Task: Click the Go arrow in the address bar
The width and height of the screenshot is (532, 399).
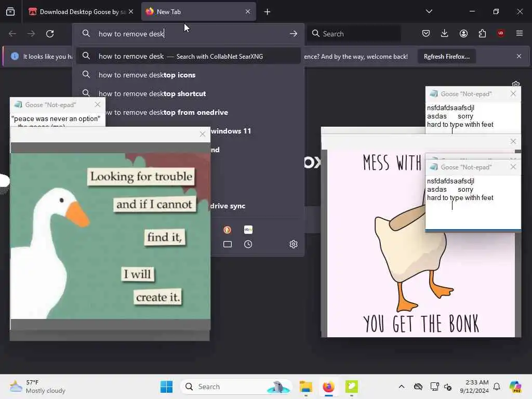Action: point(294,34)
